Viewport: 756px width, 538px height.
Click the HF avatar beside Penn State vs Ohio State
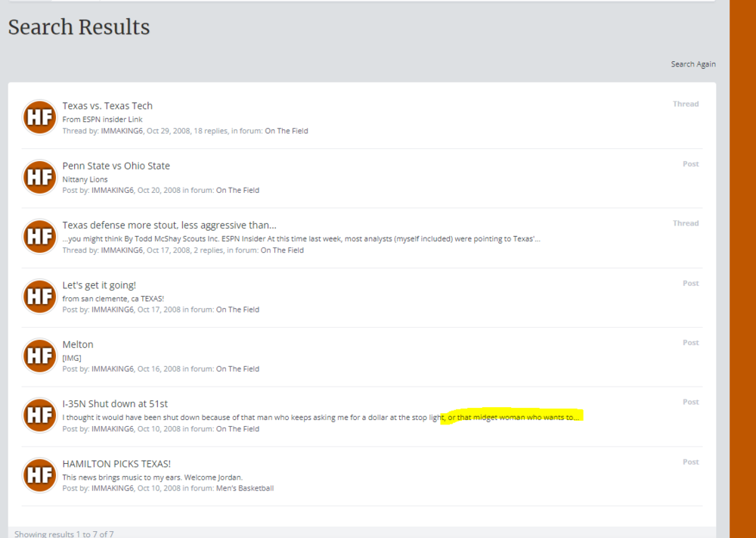pos(39,177)
